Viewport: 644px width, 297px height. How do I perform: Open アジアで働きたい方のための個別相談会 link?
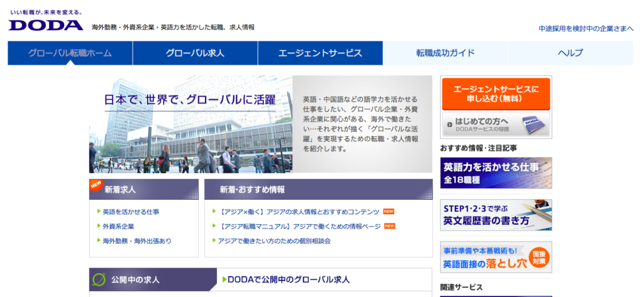click(274, 240)
